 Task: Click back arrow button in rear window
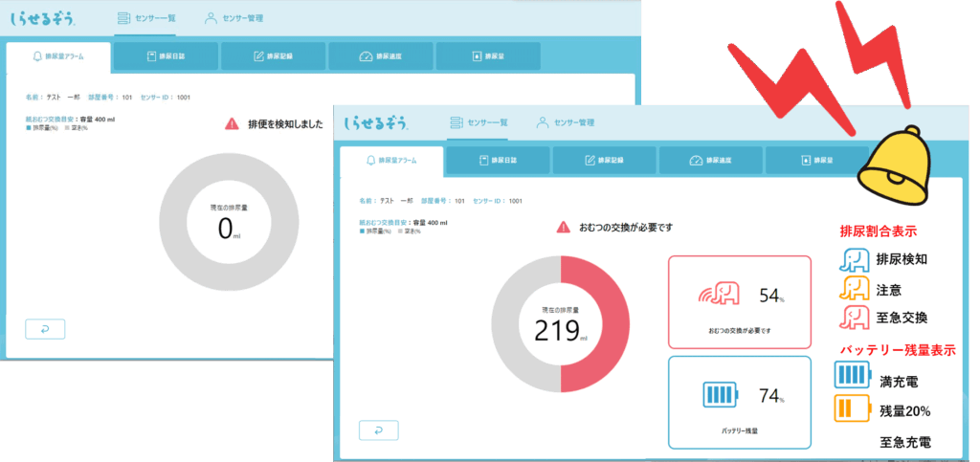45,329
